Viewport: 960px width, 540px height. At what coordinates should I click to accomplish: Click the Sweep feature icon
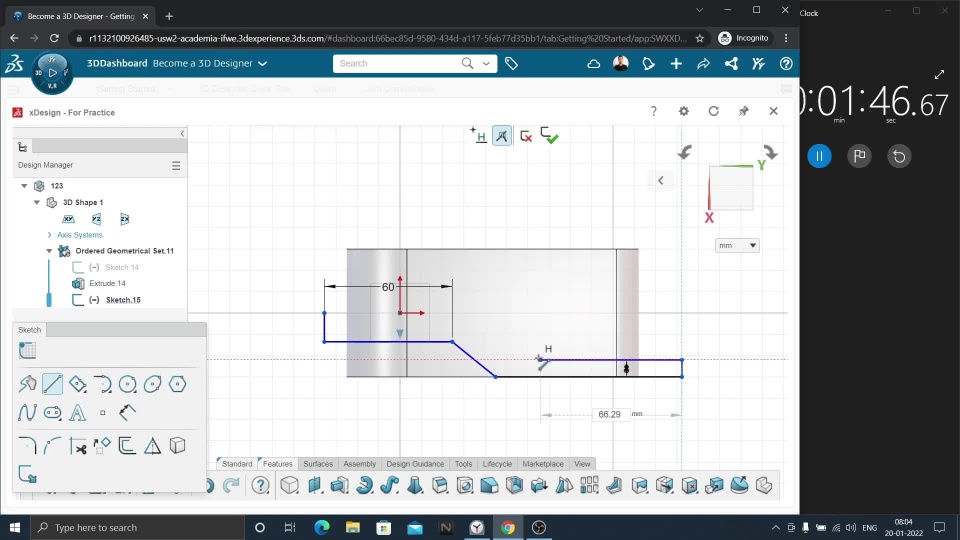389,486
